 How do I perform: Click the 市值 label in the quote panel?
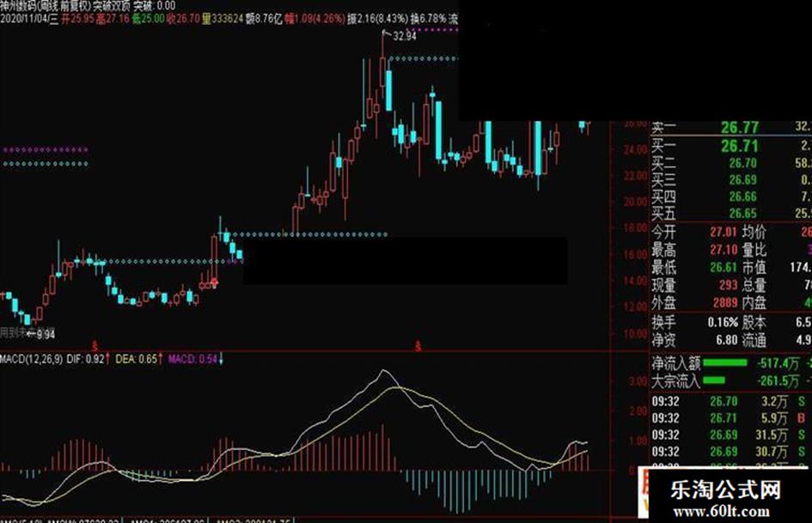(x=754, y=267)
